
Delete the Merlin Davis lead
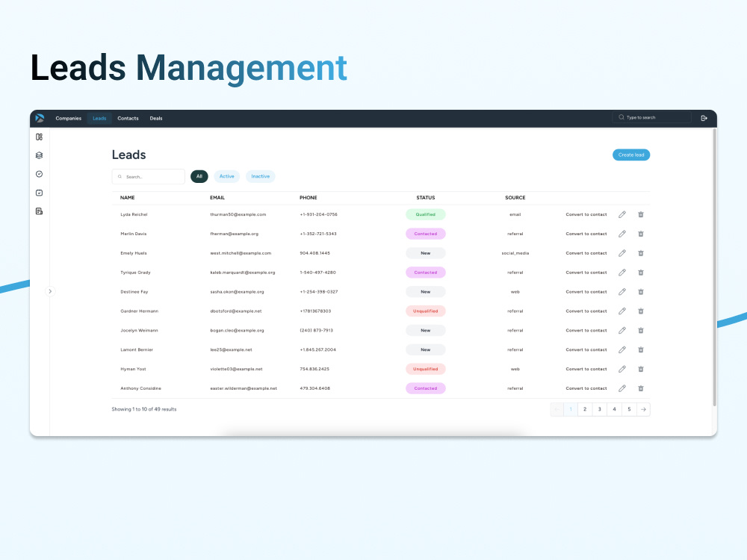point(641,234)
